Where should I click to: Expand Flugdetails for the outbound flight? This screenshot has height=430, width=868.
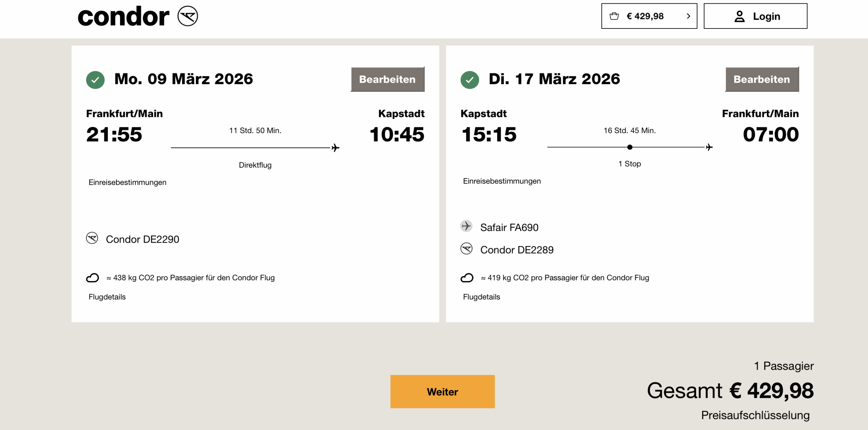(x=107, y=297)
